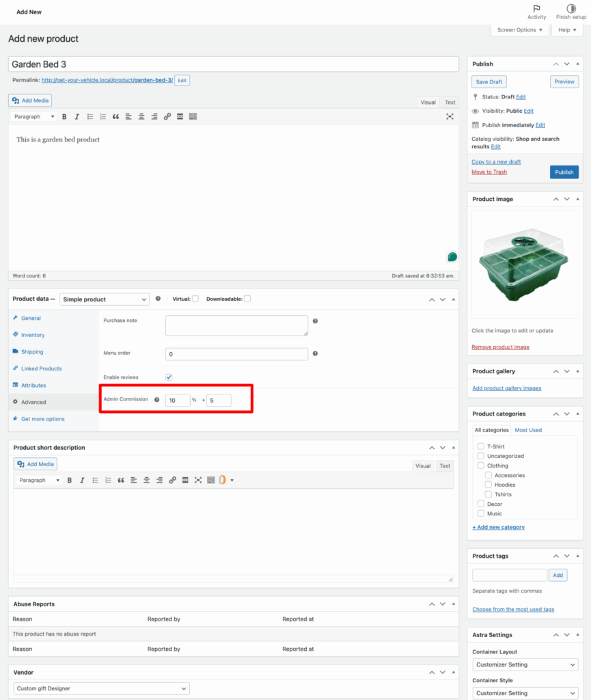Open the Container Layout dropdown in Astra Settings

click(524, 664)
